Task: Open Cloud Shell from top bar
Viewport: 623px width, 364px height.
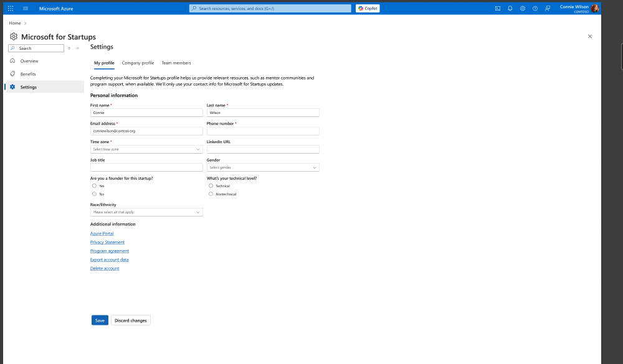Action: pos(497,8)
